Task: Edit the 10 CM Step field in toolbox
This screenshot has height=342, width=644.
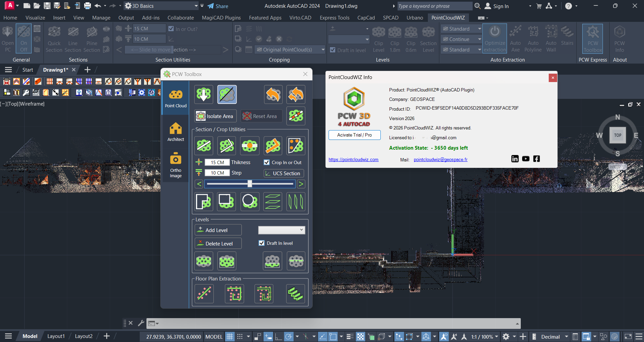Action: pos(217,173)
